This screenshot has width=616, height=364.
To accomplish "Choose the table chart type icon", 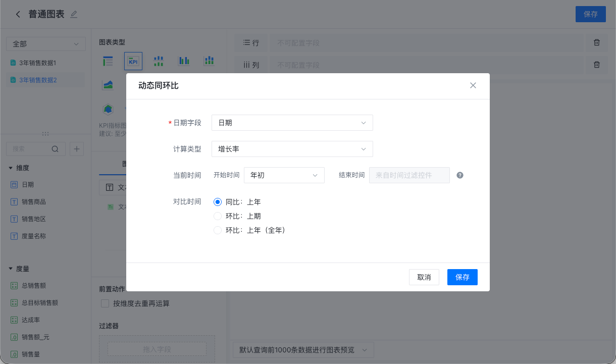I will click(108, 61).
